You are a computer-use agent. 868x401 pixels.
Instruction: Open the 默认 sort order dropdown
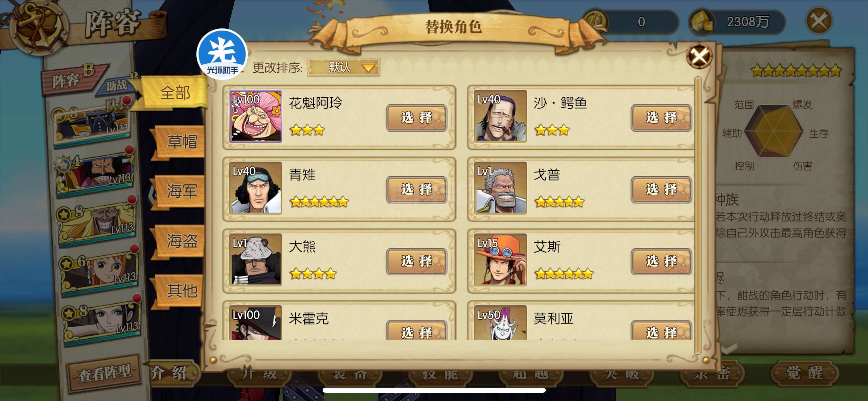pyautogui.click(x=344, y=67)
